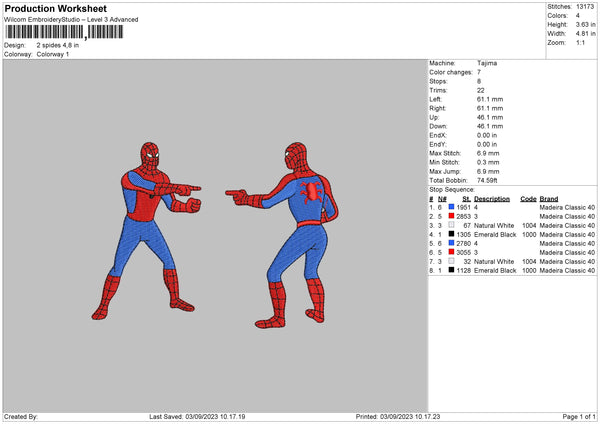Select stitch count '2853' in row 2
Image resolution: width=600 pixels, height=424 pixels.
463,217
